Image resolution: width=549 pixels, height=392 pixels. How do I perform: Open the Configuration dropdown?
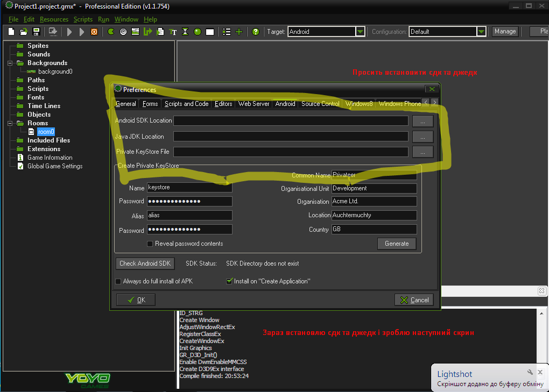pos(481,32)
